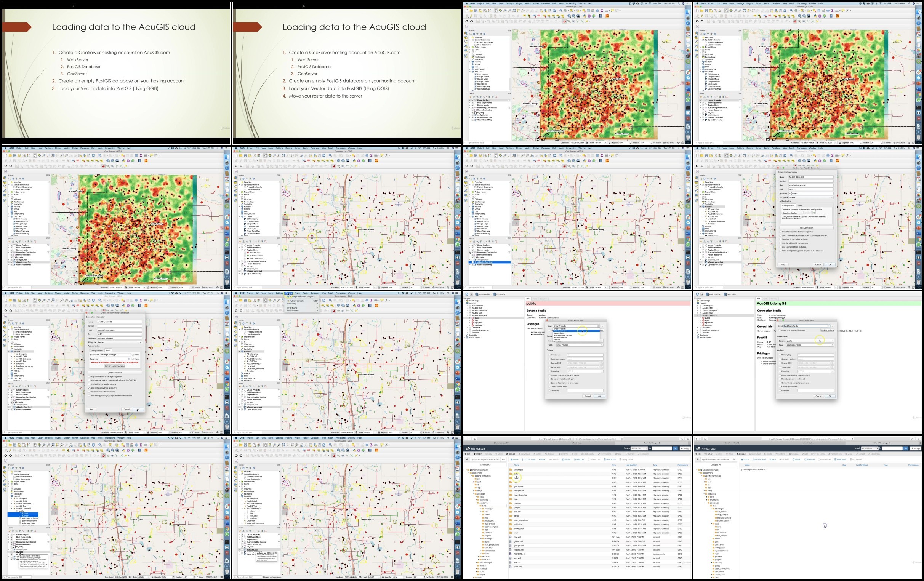The height and width of the screenshot is (581, 924).
Task: Click pencil edit icon beside No authentication
Action: [806, 213]
